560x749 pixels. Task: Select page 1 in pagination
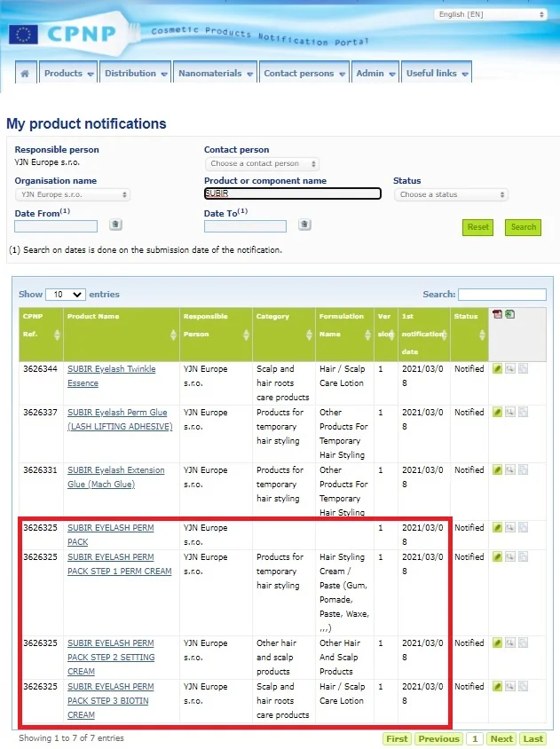(475, 738)
